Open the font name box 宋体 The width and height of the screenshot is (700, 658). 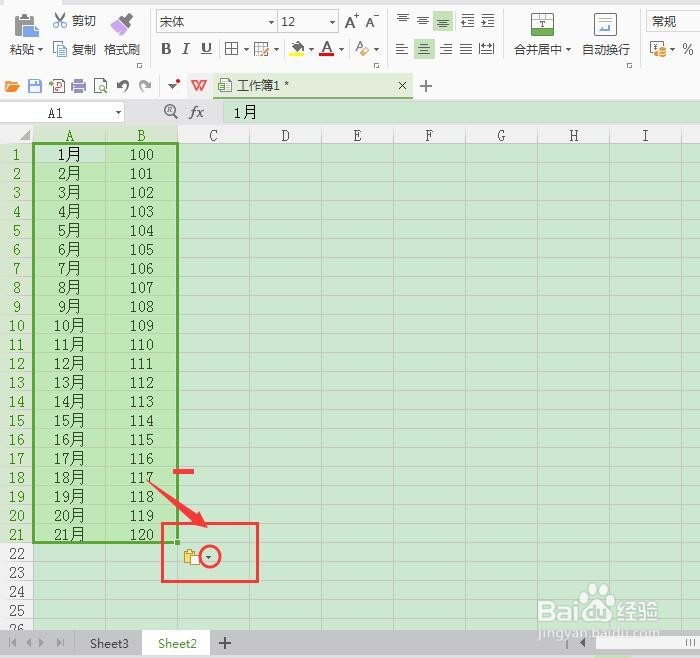click(x=216, y=21)
